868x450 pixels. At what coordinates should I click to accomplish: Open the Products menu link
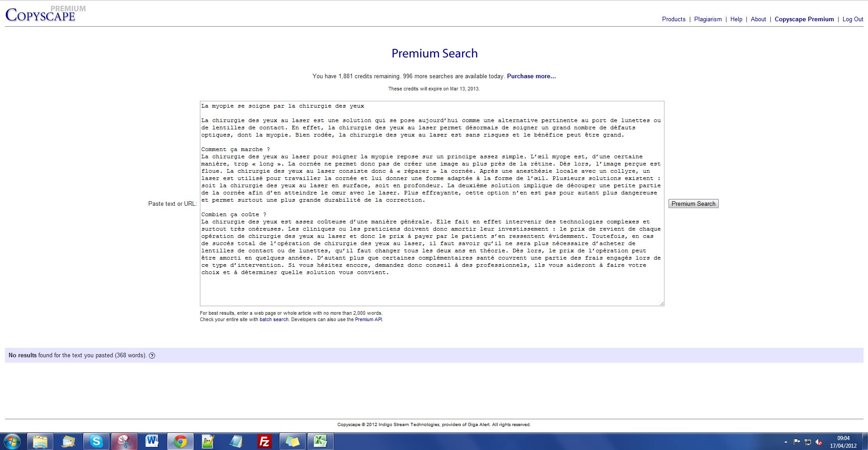coord(674,19)
